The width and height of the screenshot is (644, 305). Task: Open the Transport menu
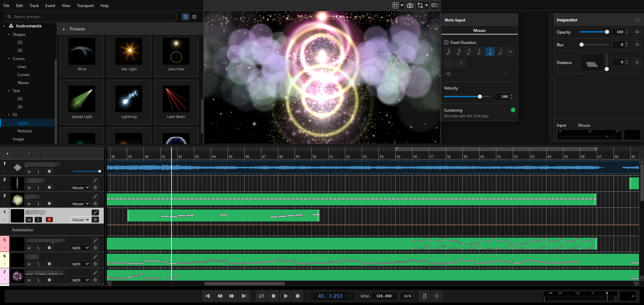[85, 6]
